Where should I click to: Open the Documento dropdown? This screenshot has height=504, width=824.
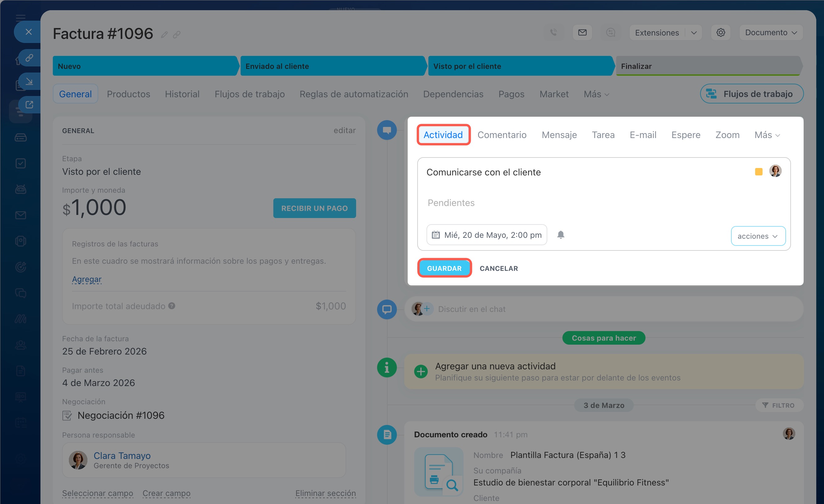click(x=771, y=32)
